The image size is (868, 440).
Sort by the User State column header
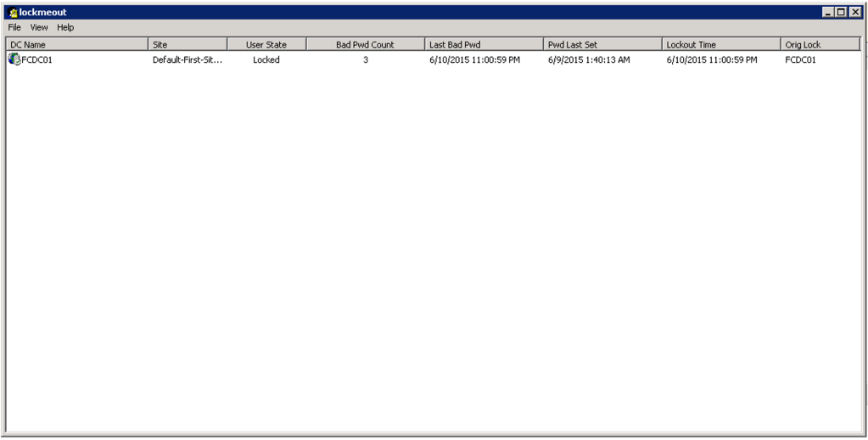coord(266,44)
